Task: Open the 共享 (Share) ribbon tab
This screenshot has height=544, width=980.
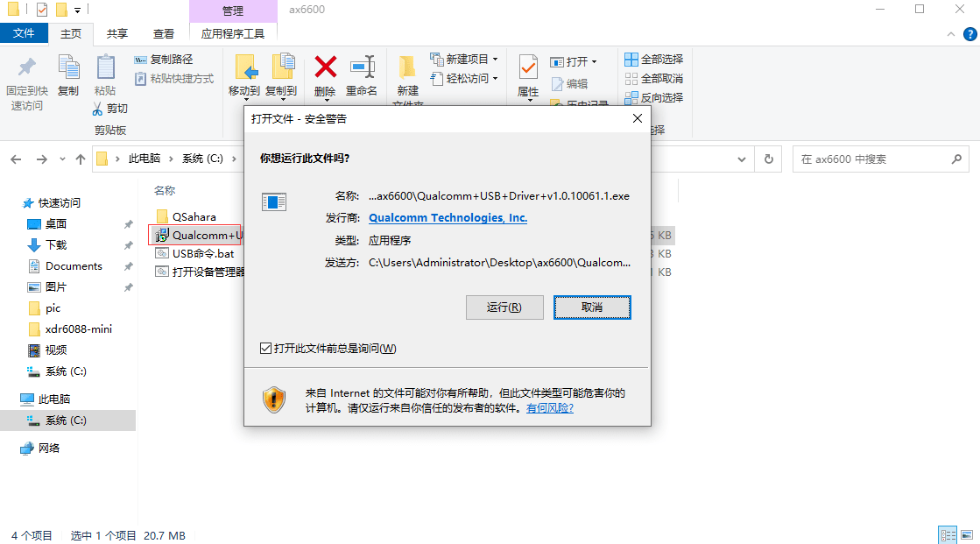Action: pos(116,34)
